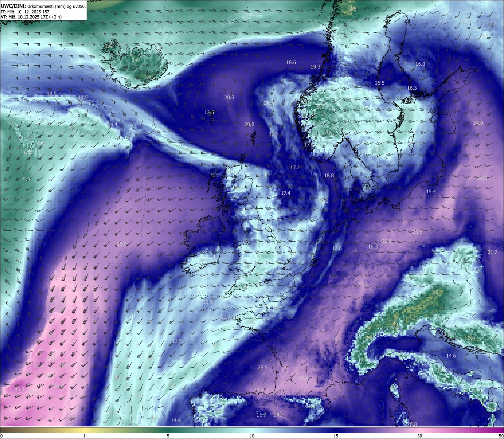Click the 10 tick on the color scale

pos(252,436)
